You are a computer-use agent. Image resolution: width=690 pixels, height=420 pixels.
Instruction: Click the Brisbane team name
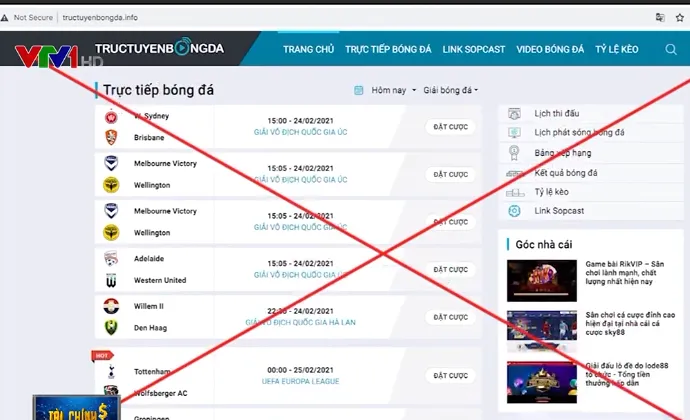149,137
